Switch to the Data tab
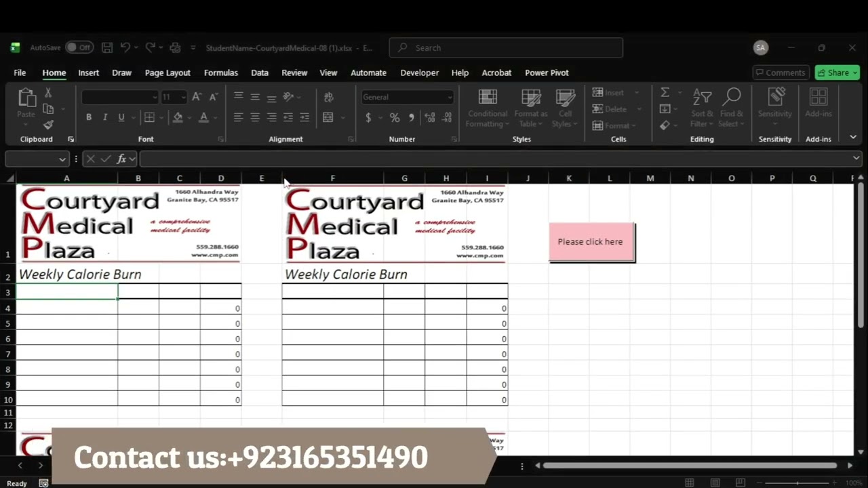 [260, 73]
